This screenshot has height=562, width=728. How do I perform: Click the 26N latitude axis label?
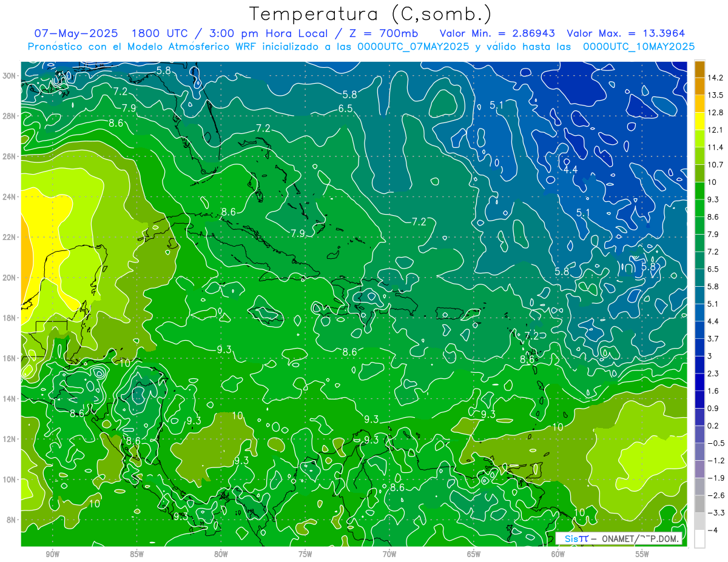(x=9, y=156)
